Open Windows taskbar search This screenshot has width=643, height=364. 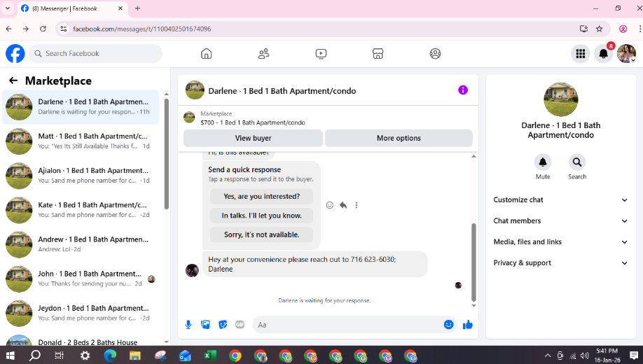point(35,356)
